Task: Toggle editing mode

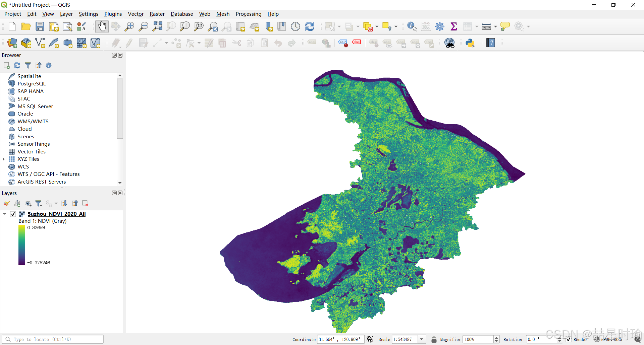Action: click(x=129, y=43)
